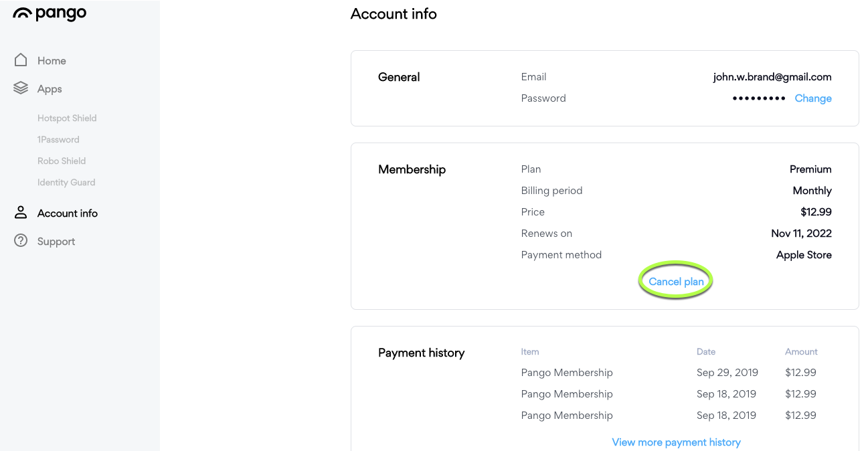View more payment history
Screen dimensions: 868x451
[x=676, y=442]
